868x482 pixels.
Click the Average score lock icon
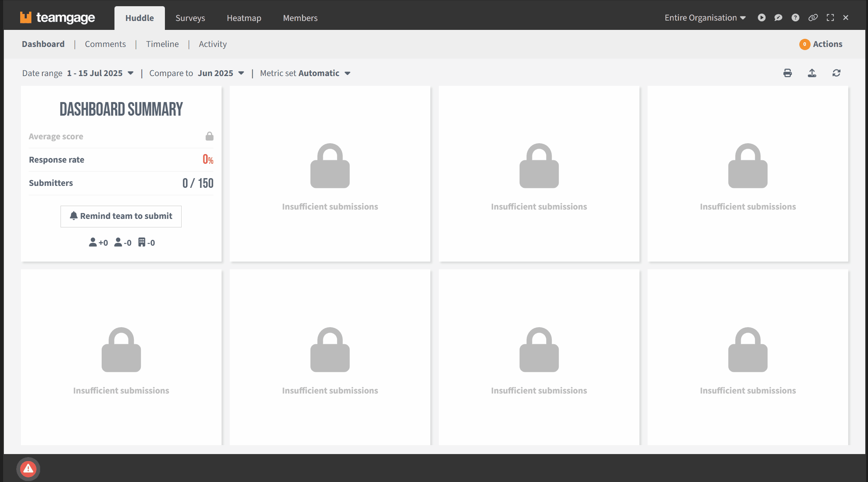click(x=210, y=136)
